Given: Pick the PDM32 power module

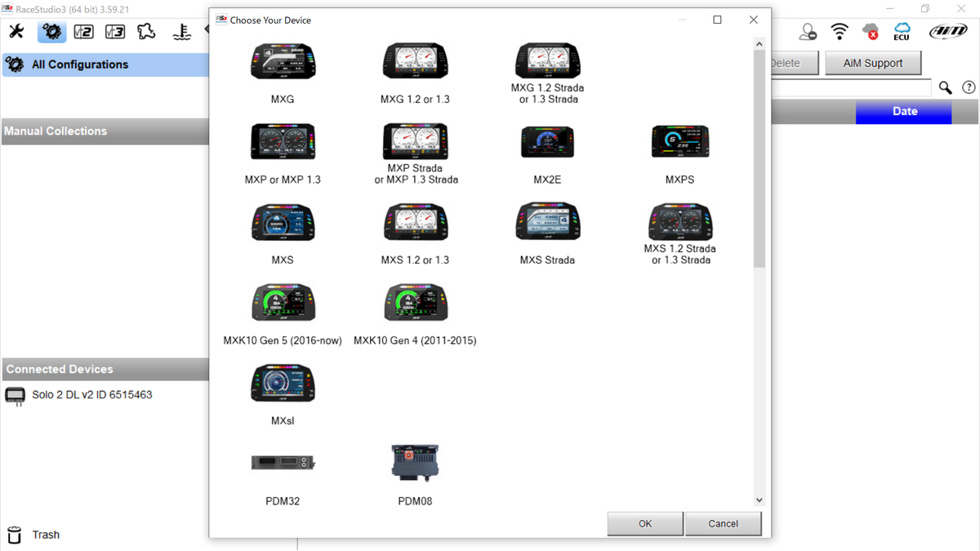Looking at the screenshot, I should pyautogui.click(x=282, y=463).
